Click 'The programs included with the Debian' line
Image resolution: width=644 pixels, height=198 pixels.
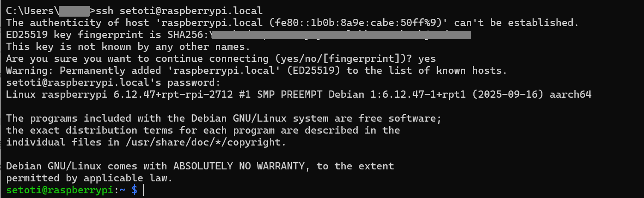(223, 118)
